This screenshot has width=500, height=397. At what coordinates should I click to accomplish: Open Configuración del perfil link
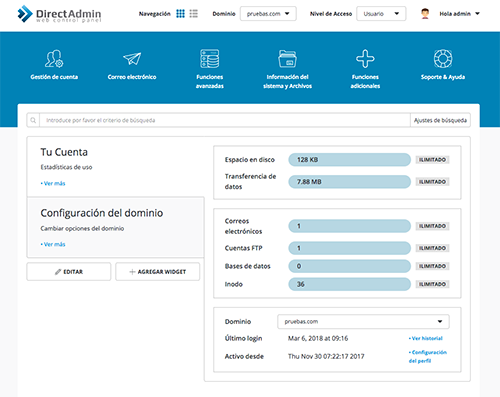coord(428,357)
